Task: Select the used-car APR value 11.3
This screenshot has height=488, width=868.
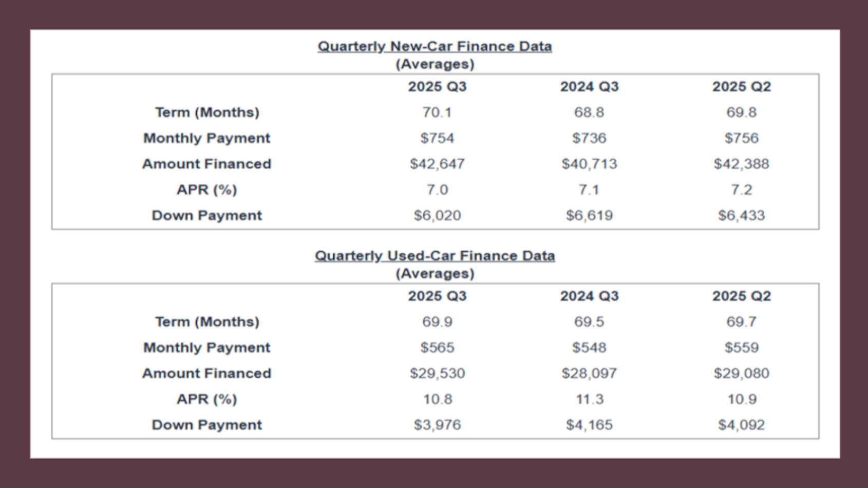Action: pos(589,399)
